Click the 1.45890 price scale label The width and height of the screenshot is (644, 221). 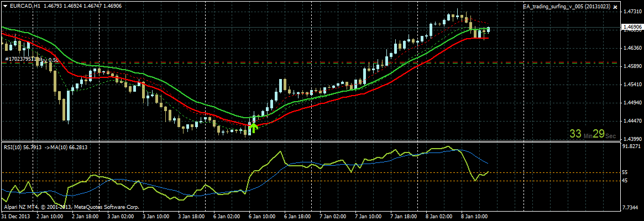632,66
